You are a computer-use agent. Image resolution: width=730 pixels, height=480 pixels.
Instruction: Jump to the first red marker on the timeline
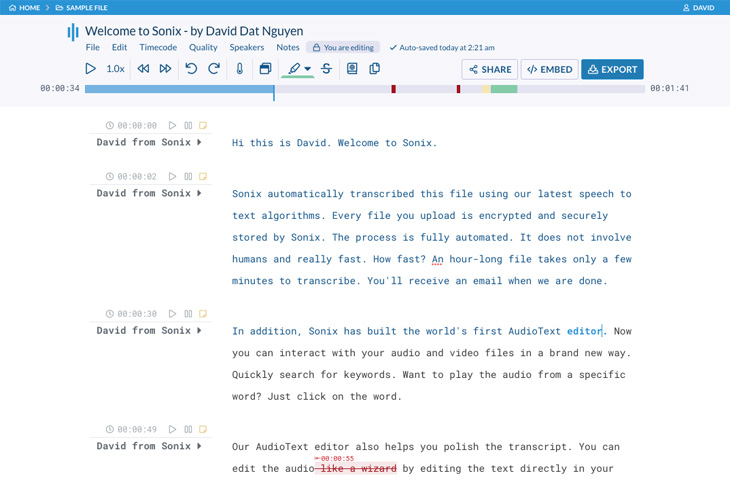click(393, 89)
